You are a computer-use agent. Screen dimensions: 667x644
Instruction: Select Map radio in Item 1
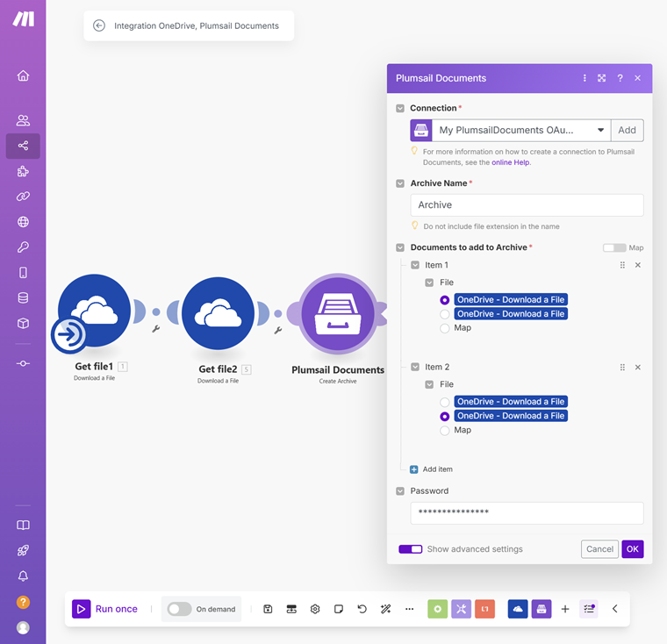click(x=445, y=328)
